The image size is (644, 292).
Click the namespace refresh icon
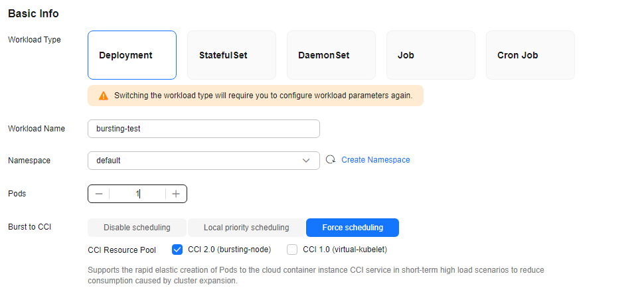(331, 160)
